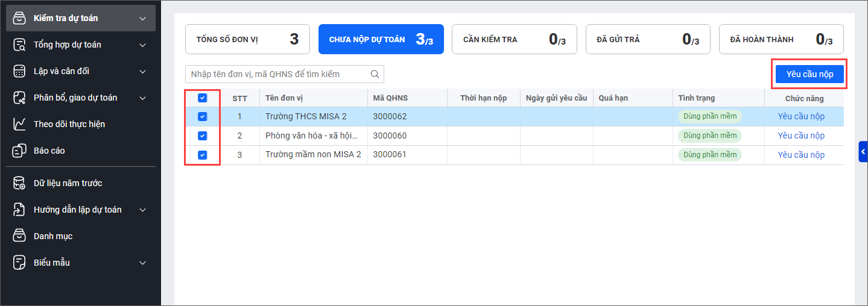Viewport: 868px width, 306px height.
Task: Click the Danh mục sidebar icon
Action: pos(20,236)
